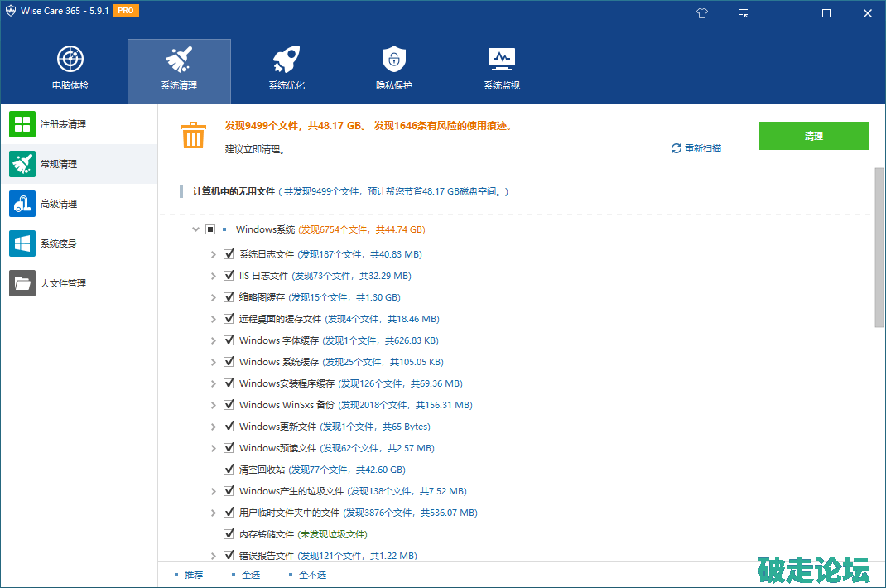The height and width of the screenshot is (588, 886).
Task: Expand the Windows WinSxs 备份 item
Action: coord(214,405)
